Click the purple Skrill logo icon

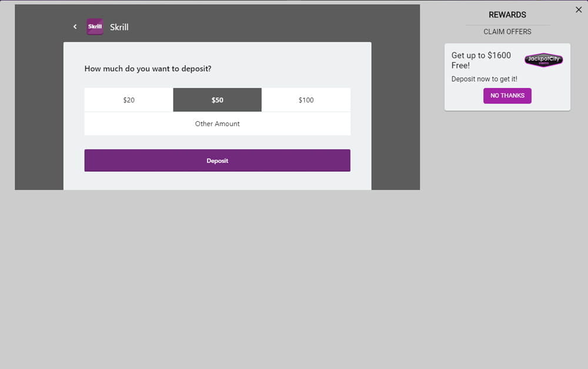point(95,27)
